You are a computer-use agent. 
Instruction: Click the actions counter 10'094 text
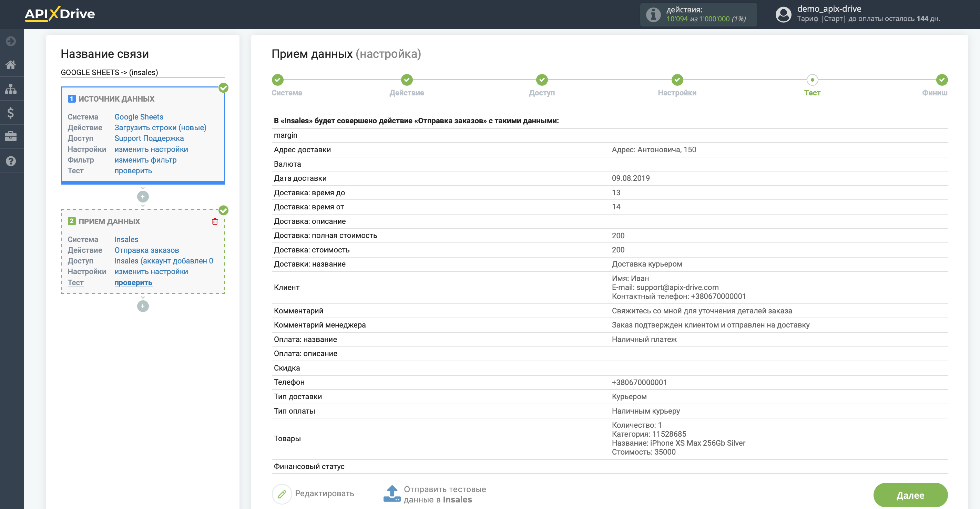click(x=677, y=19)
